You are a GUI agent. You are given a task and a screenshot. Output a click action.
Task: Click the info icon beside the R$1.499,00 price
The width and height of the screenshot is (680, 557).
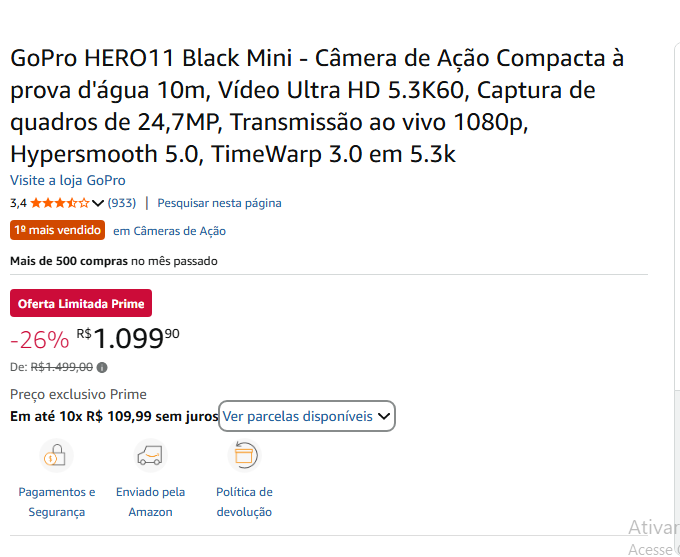[x=102, y=367]
